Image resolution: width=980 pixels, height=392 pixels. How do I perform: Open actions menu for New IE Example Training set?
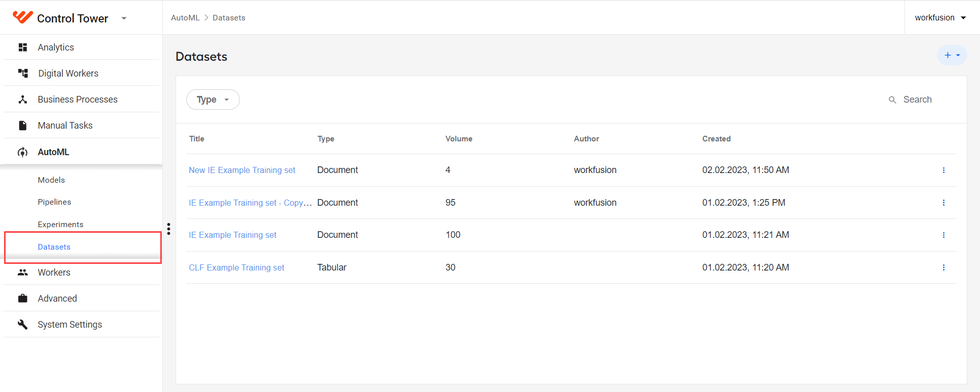943,170
